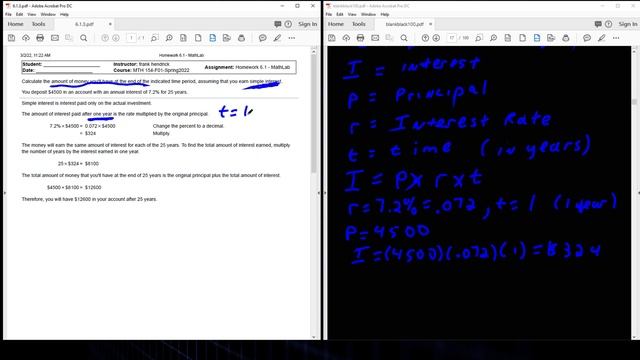Open Help menu in 6.1.3.pdf window
The height and width of the screenshot is (360, 640).
tap(64, 14)
